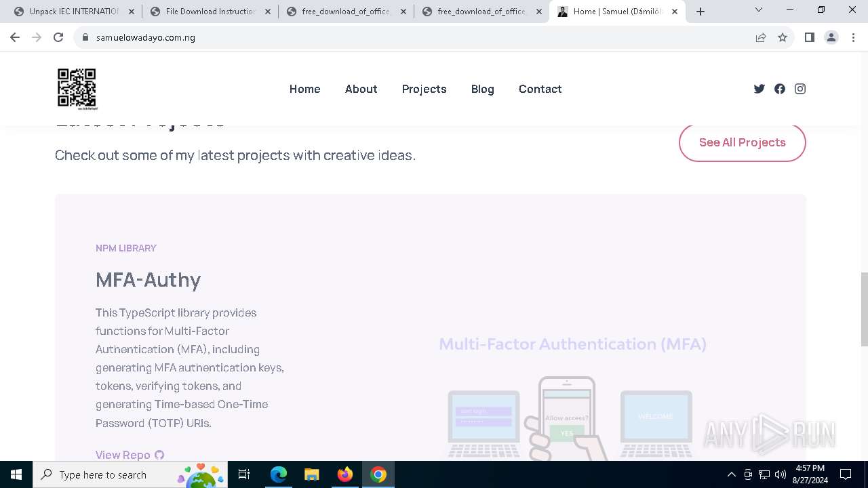Screen dimensions: 868x488
Task: Open File Explorer from taskbar
Action: [x=311, y=474]
